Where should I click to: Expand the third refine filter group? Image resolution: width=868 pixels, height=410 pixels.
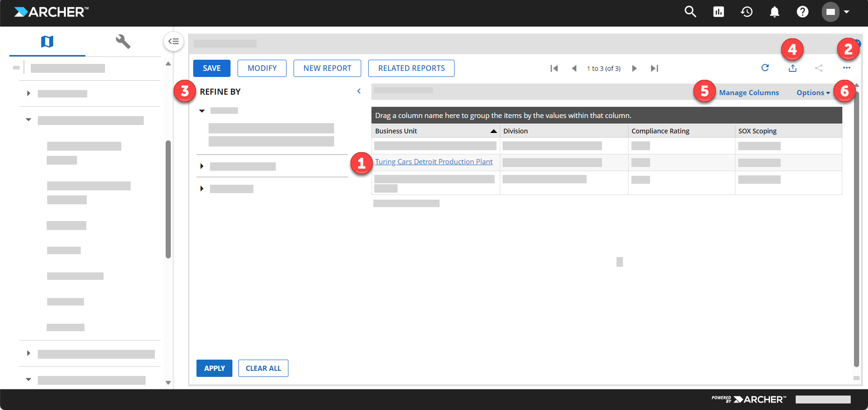[x=202, y=188]
